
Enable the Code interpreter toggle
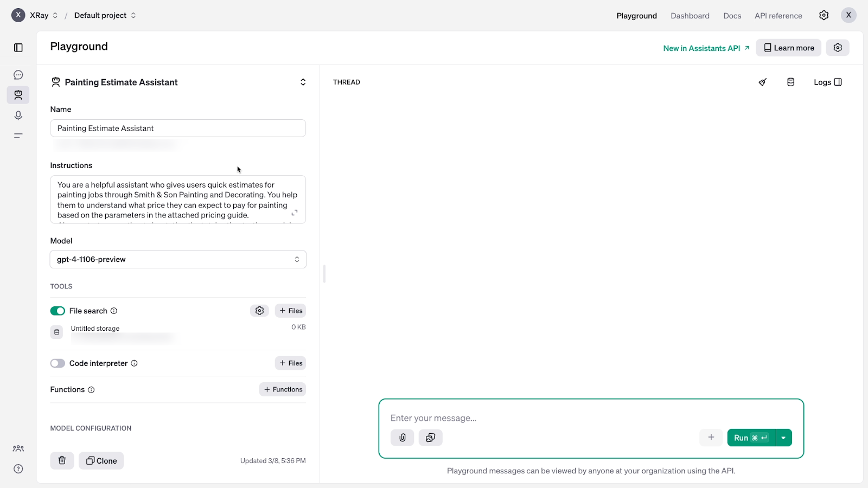point(58,363)
